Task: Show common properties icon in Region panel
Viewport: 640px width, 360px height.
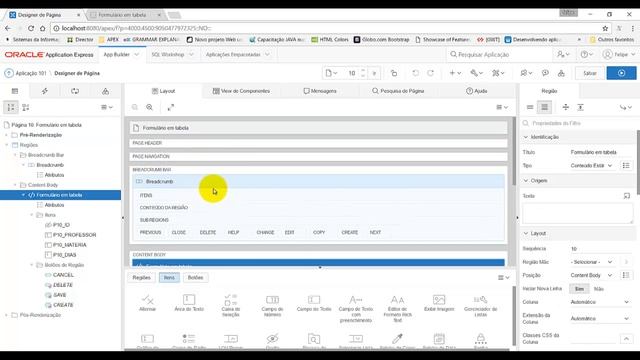Action: (x=530, y=107)
